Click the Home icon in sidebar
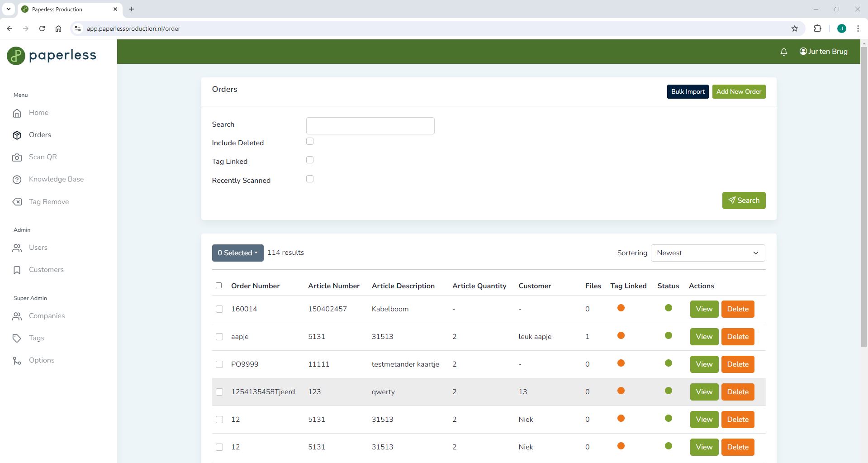 coord(17,113)
